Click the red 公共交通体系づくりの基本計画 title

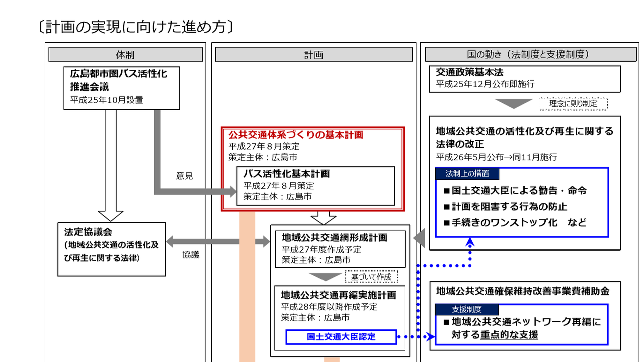point(296,135)
